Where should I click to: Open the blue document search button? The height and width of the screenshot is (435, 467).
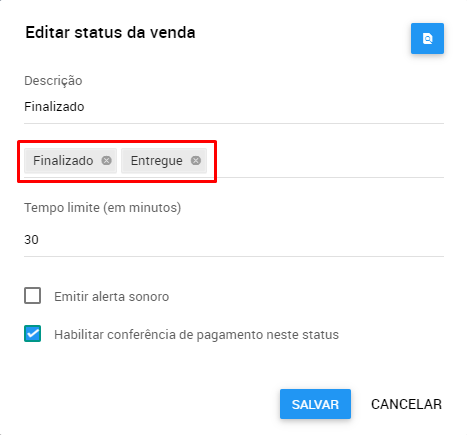(427, 38)
